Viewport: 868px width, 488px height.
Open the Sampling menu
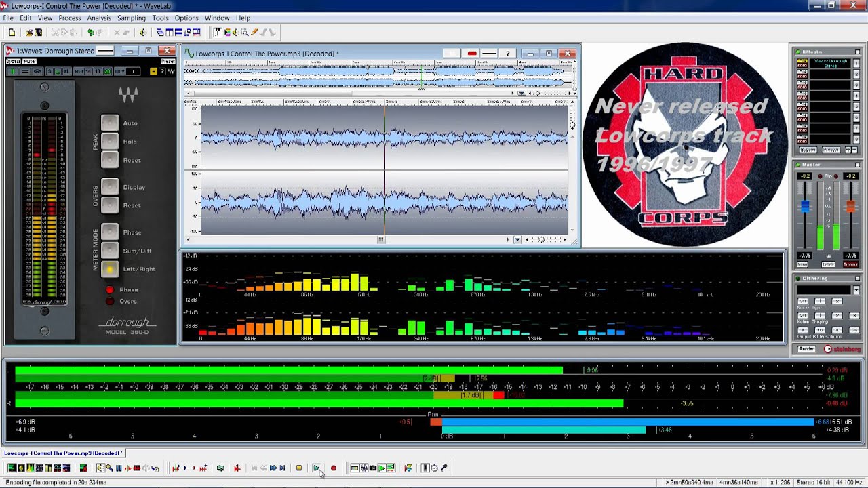[132, 18]
